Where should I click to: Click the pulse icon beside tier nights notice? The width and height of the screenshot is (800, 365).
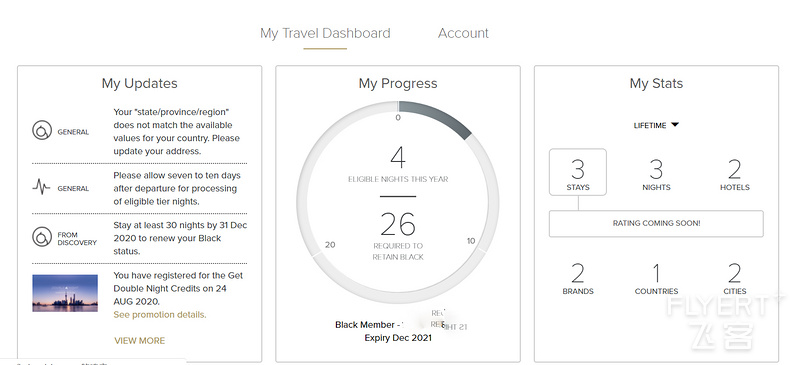pyautogui.click(x=41, y=188)
